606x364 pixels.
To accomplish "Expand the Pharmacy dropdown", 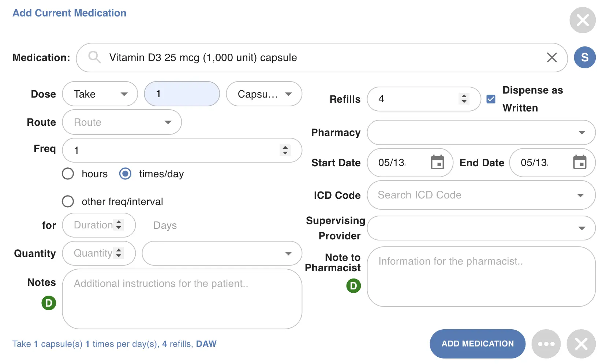I will pos(481,132).
